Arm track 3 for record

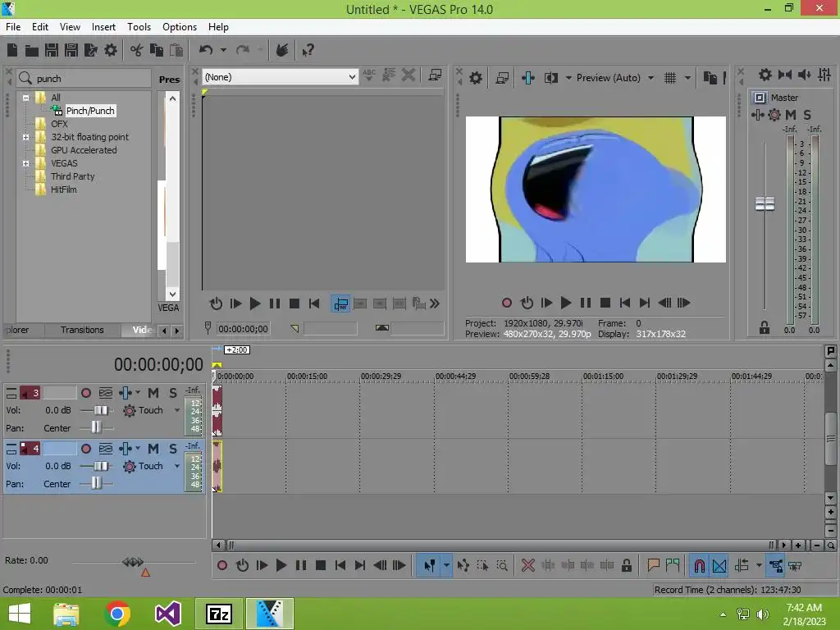85,393
